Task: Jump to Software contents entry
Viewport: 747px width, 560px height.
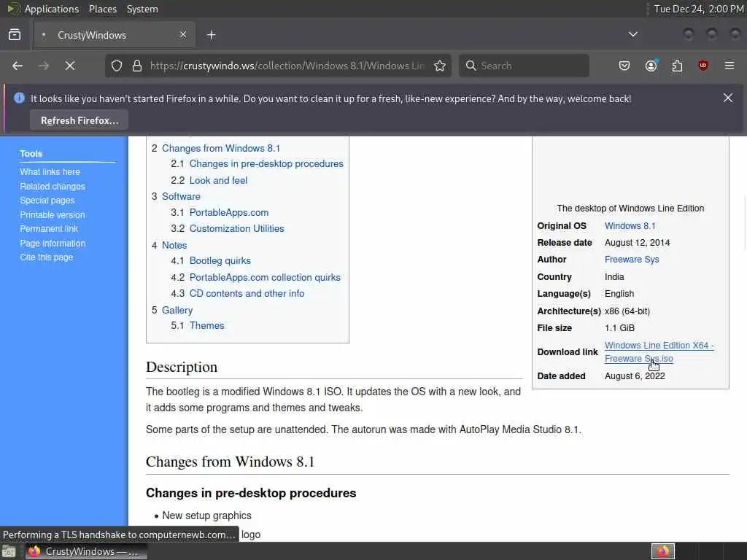Action: [181, 196]
